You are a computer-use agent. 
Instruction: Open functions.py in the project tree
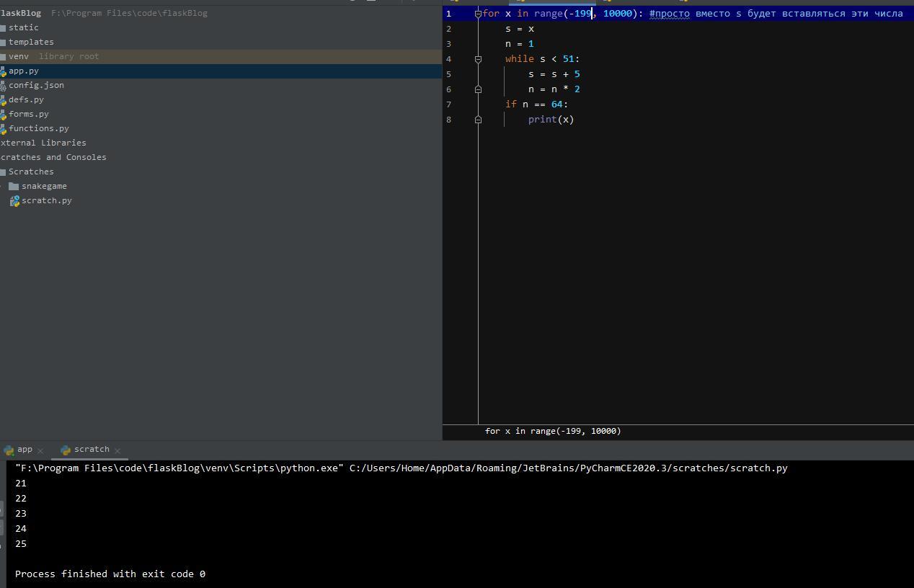click(38, 128)
